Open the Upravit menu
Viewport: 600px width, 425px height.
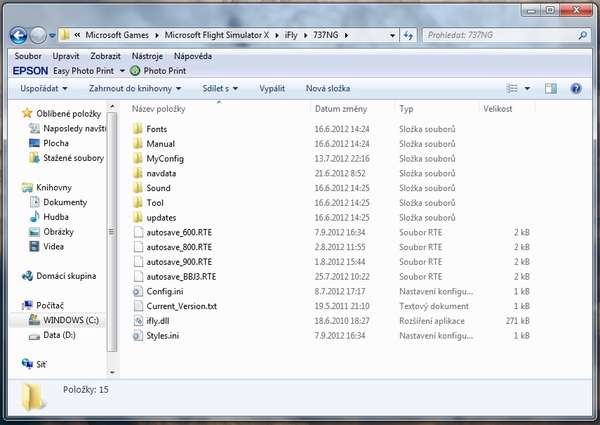[66, 56]
